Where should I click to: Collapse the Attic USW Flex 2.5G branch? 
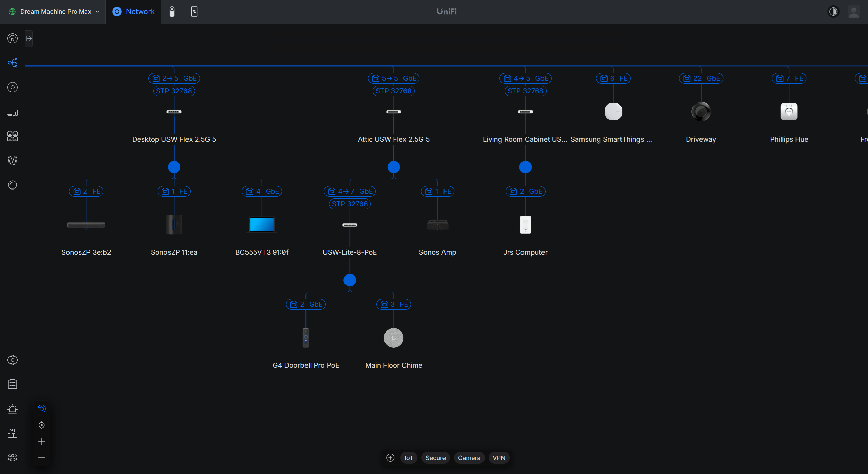click(x=393, y=167)
